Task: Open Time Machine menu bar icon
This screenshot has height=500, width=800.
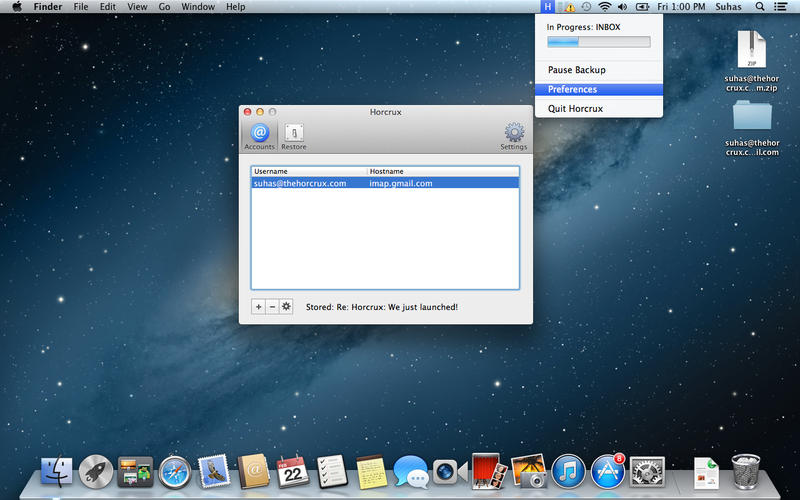Action: coord(586,7)
